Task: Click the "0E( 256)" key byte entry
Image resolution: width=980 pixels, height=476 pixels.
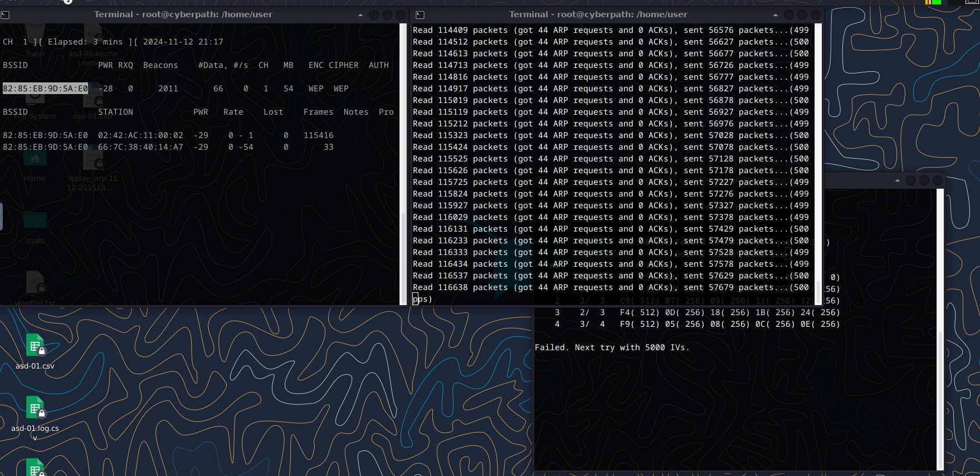Action: click(x=820, y=324)
